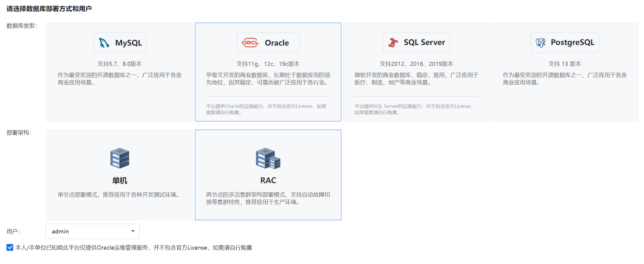Click the 单节点部署模式 description text
The image size is (644, 264).
(x=119, y=195)
